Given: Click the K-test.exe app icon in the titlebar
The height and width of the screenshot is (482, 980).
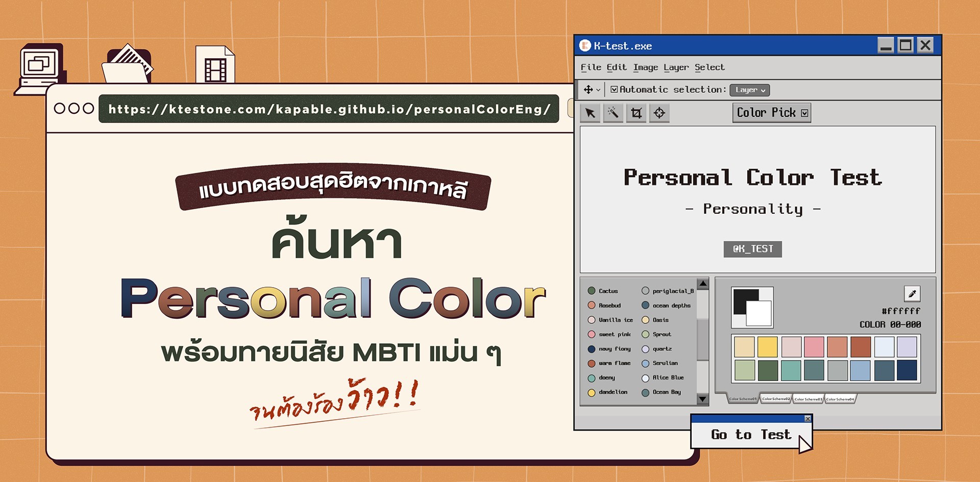Looking at the screenshot, I should (585, 45).
